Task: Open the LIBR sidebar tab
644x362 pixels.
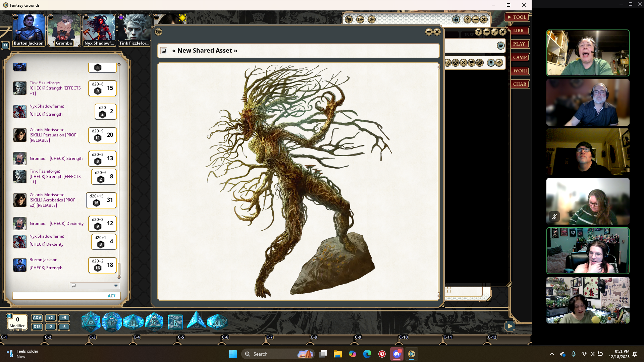Action: tap(518, 31)
